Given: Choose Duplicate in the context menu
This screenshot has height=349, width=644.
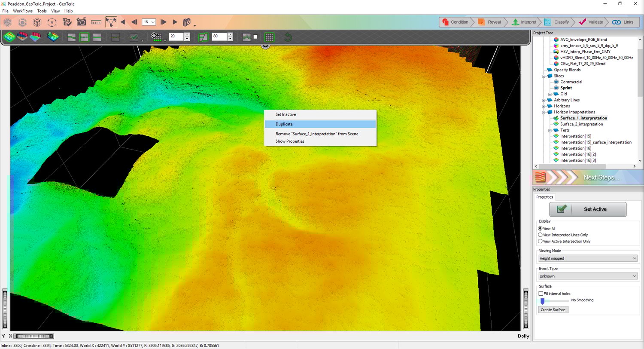Looking at the screenshot, I should [x=284, y=124].
